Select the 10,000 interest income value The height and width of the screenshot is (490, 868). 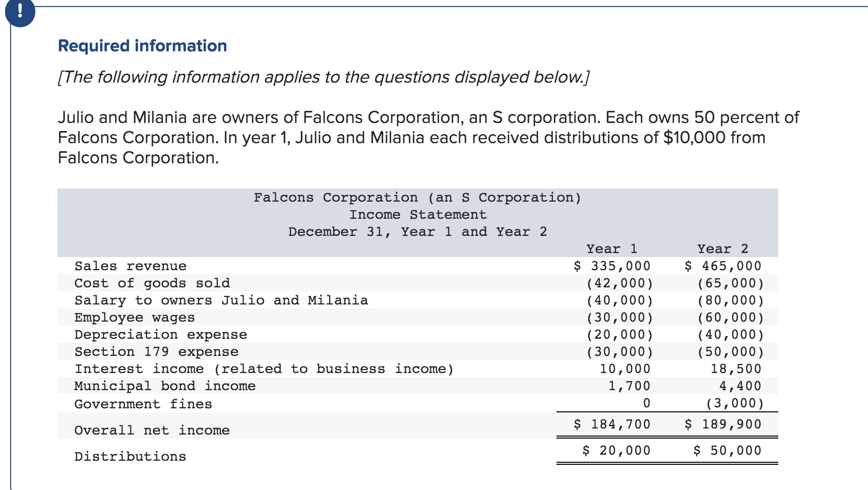pos(625,369)
